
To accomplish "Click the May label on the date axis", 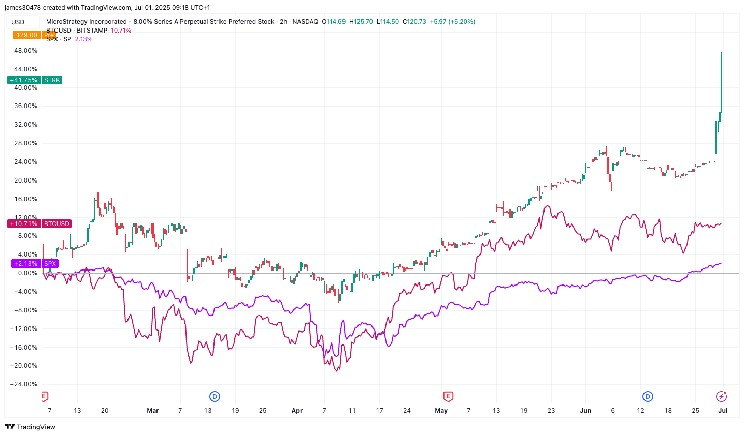I will pyautogui.click(x=440, y=410).
